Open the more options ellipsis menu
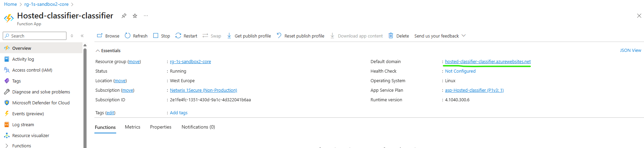Screen dimensions: 644x148 click(x=146, y=16)
